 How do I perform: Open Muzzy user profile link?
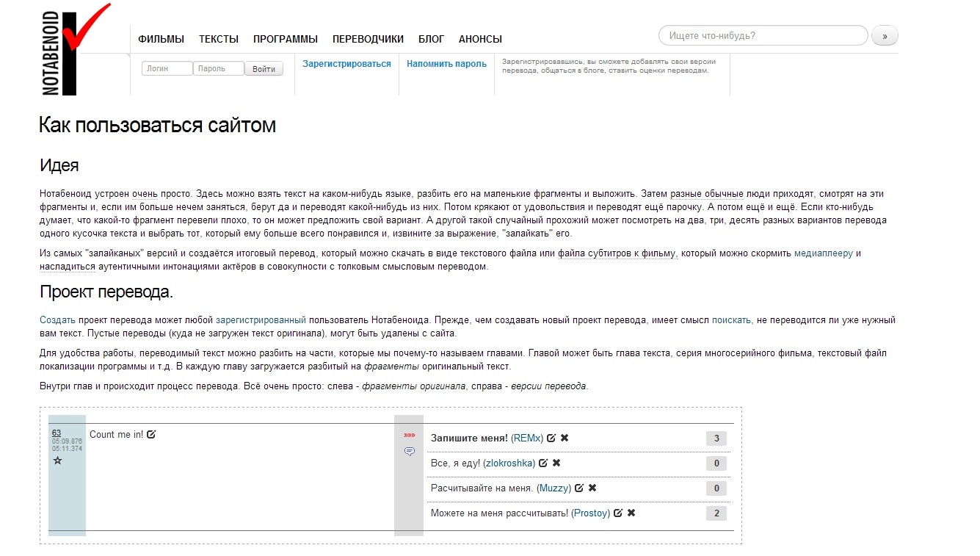pyautogui.click(x=554, y=488)
